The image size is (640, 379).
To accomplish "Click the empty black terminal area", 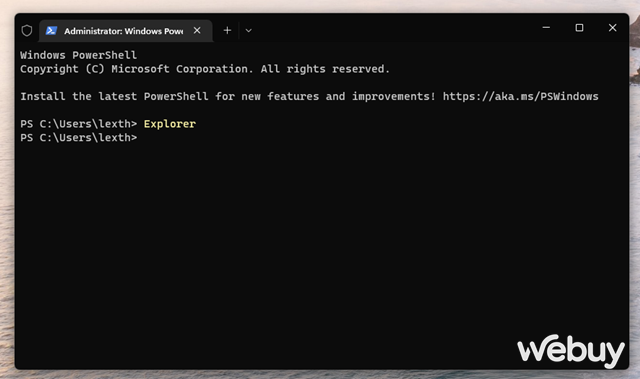I will [x=286, y=245].
